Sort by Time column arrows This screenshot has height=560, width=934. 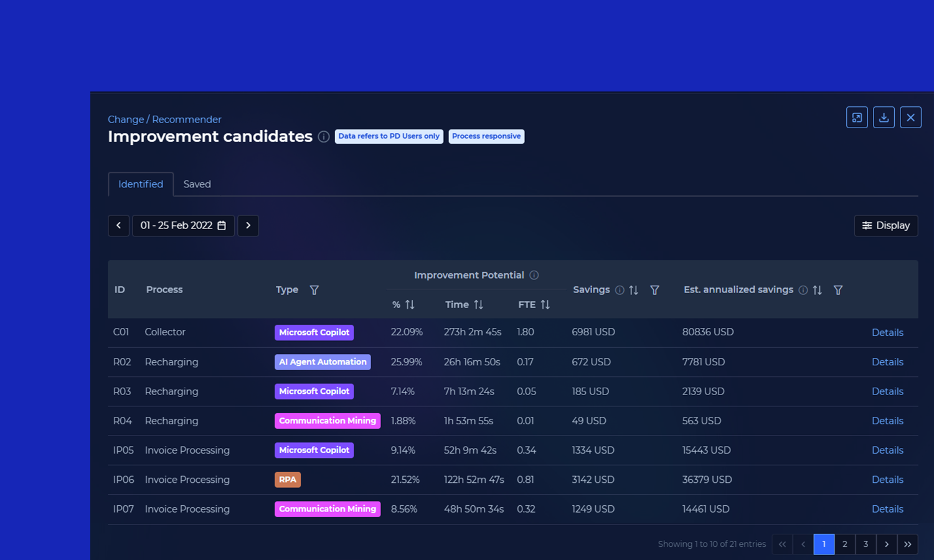[x=478, y=304]
